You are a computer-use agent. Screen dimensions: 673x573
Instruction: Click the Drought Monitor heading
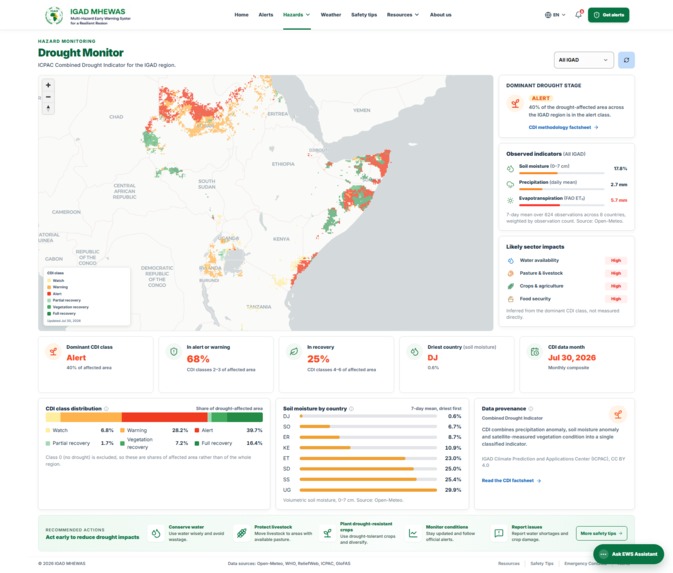[x=81, y=53]
